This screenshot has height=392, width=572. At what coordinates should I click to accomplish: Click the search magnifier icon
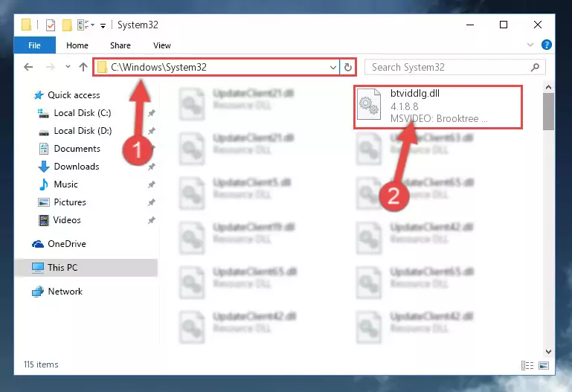(x=535, y=67)
